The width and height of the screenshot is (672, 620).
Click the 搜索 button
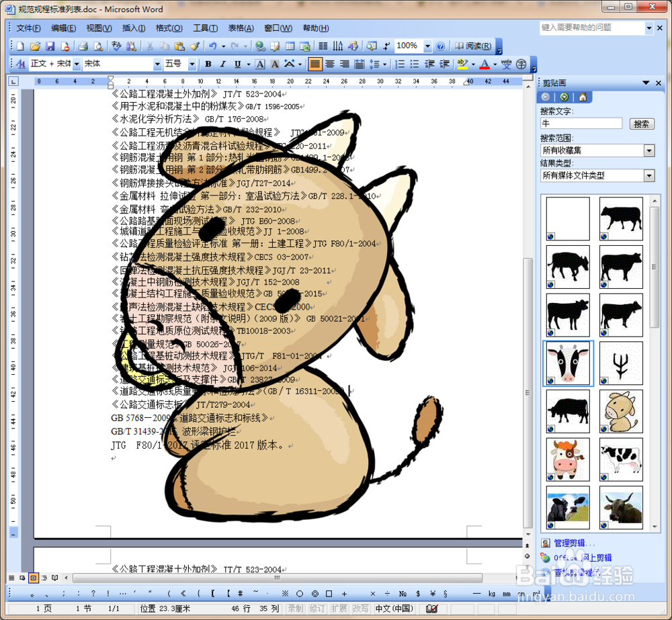tap(642, 124)
